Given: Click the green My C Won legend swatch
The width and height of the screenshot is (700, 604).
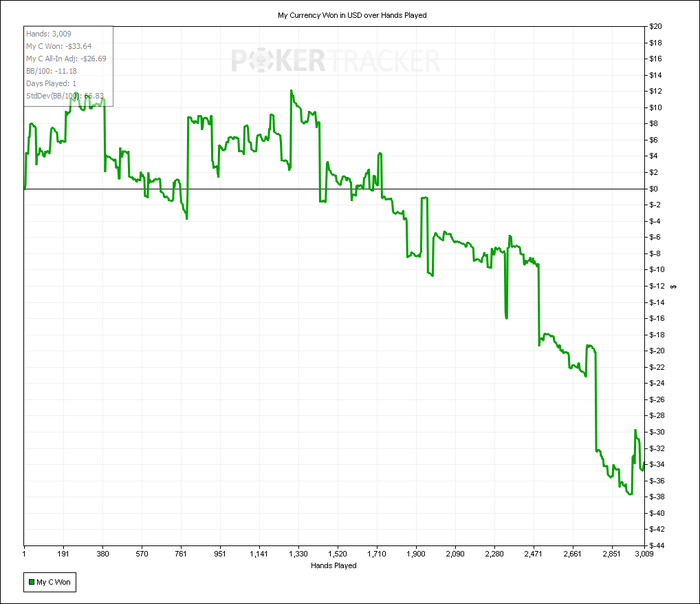Looking at the screenshot, I should click(x=31, y=582).
